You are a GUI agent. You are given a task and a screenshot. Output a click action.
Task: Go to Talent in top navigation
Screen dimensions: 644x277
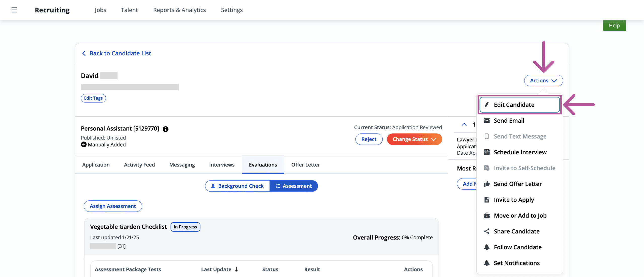coord(129,10)
